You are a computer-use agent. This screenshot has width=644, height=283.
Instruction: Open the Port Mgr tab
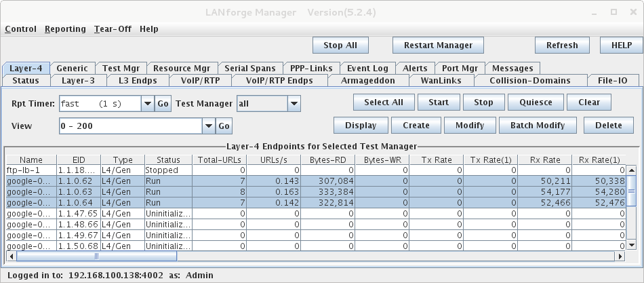[x=460, y=69]
